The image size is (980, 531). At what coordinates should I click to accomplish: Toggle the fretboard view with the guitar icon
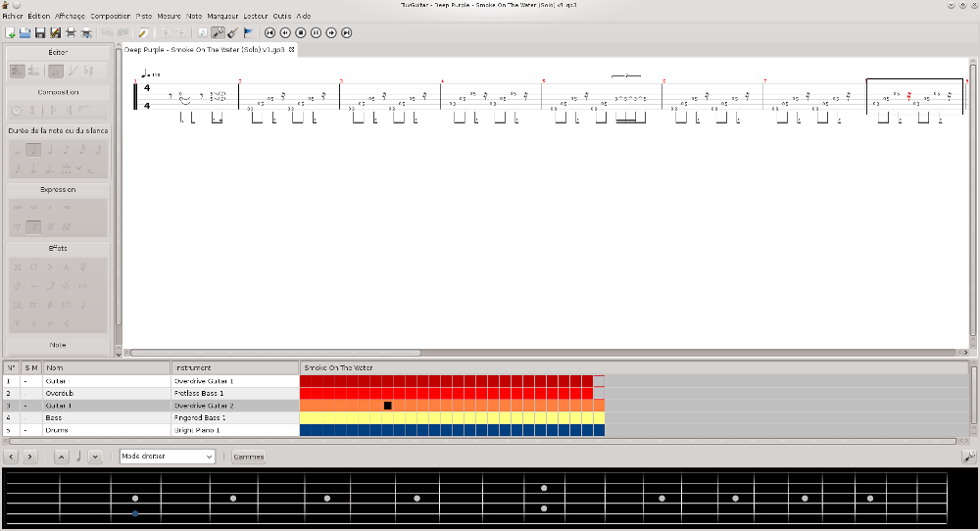(x=232, y=33)
